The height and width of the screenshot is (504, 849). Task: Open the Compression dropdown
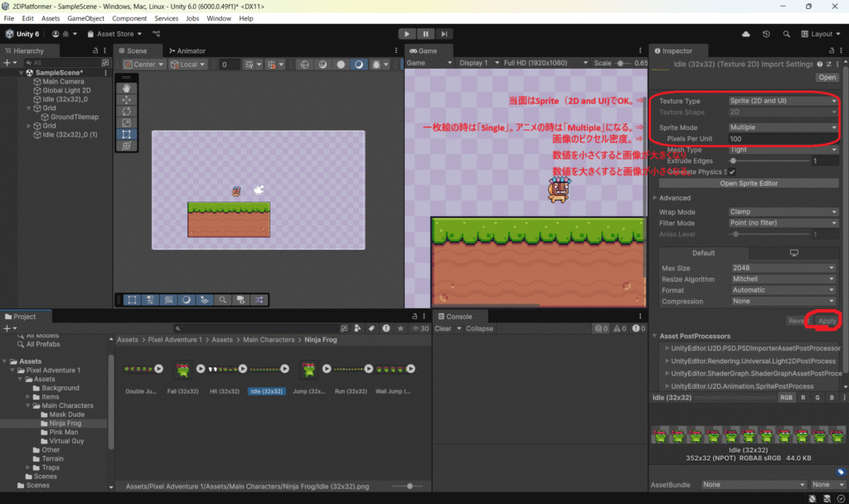pos(784,301)
